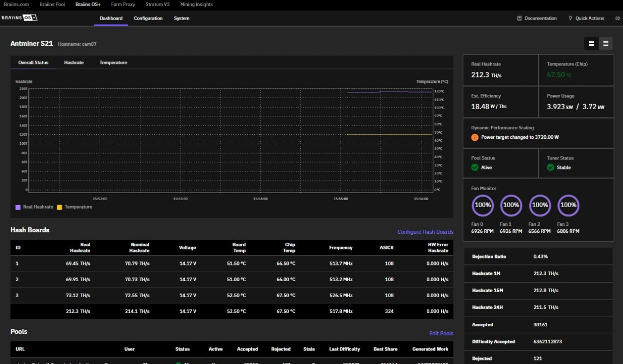The image size is (623, 364).
Task: Click Hashrate 15M 212.8 TH/s row
Action: (538, 291)
